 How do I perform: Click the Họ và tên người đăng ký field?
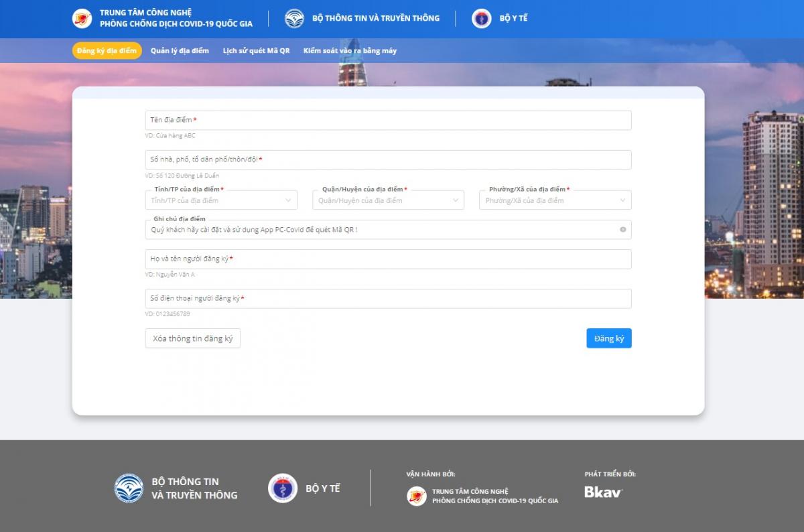coord(388,259)
